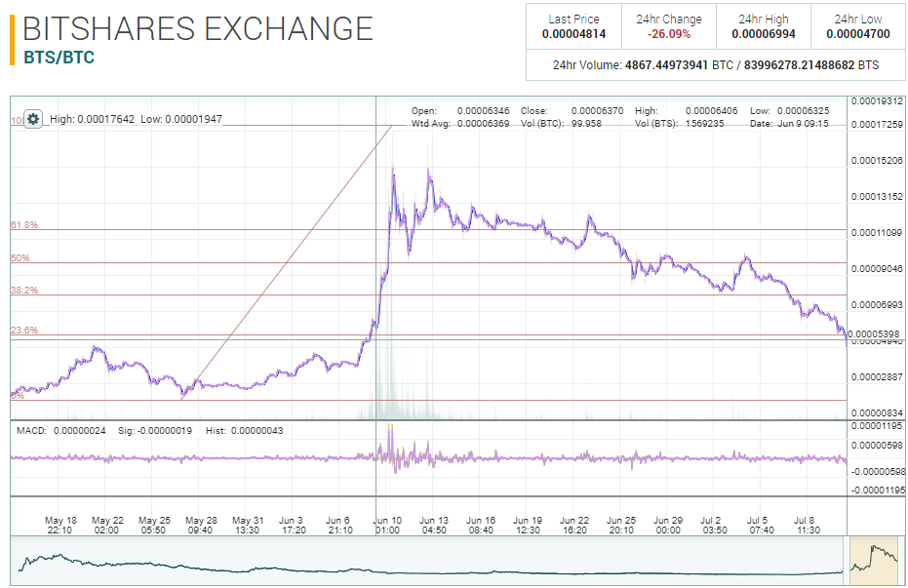
Task: Click the Open value 0.00006346
Action: click(483, 110)
